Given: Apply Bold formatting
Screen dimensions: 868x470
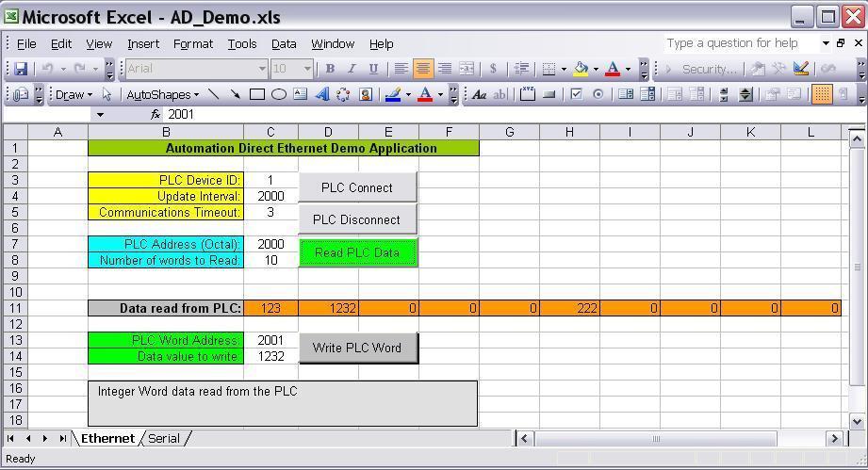Looking at the screenshot, I should pyautogui.click(x=330, y=69).
